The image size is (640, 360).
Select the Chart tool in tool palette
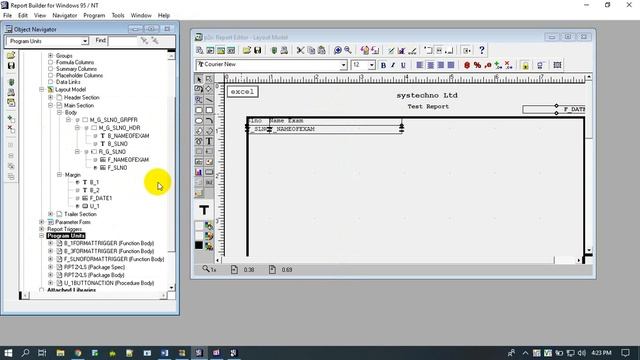(199, 172)
